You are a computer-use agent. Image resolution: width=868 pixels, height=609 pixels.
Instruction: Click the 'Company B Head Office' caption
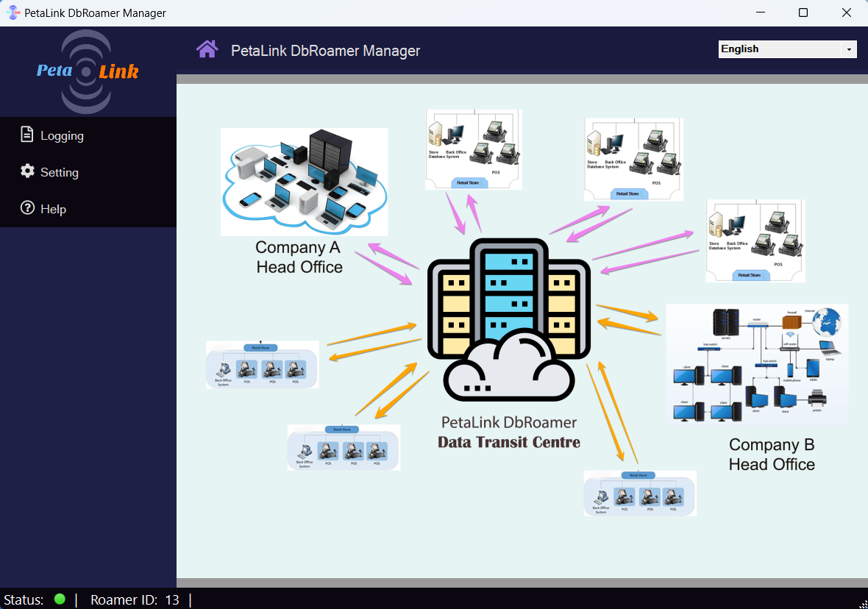point(772,455)
